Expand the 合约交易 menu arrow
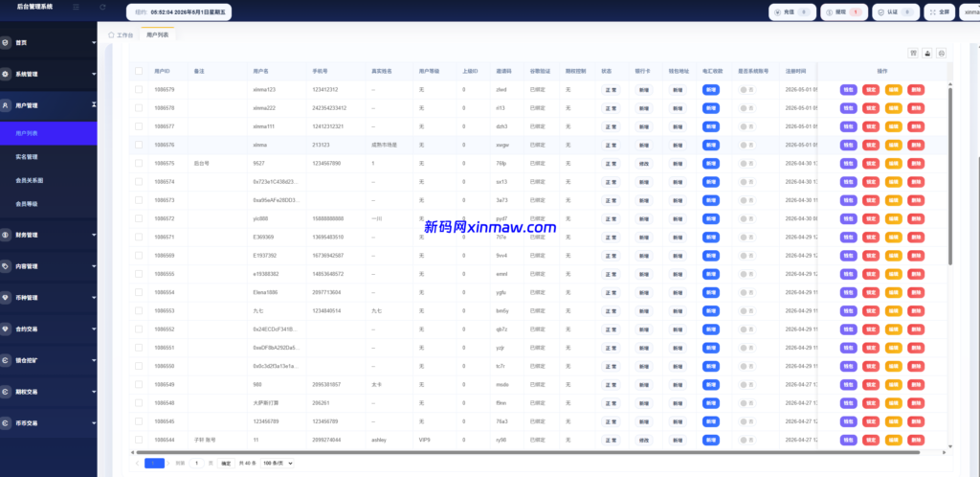Viewport: 980px width, 477px height. (94, 329)
